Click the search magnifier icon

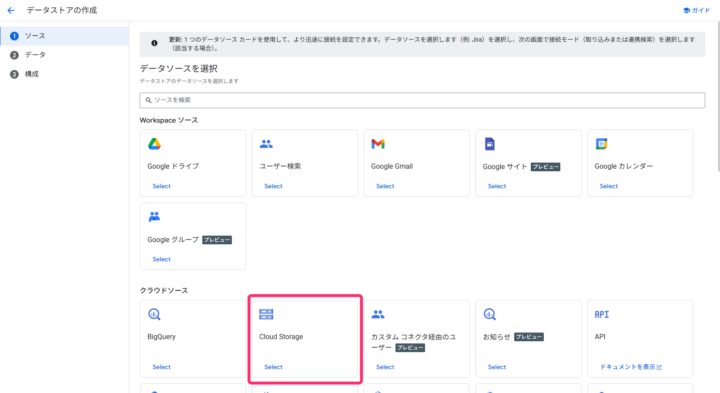[148, 100]
